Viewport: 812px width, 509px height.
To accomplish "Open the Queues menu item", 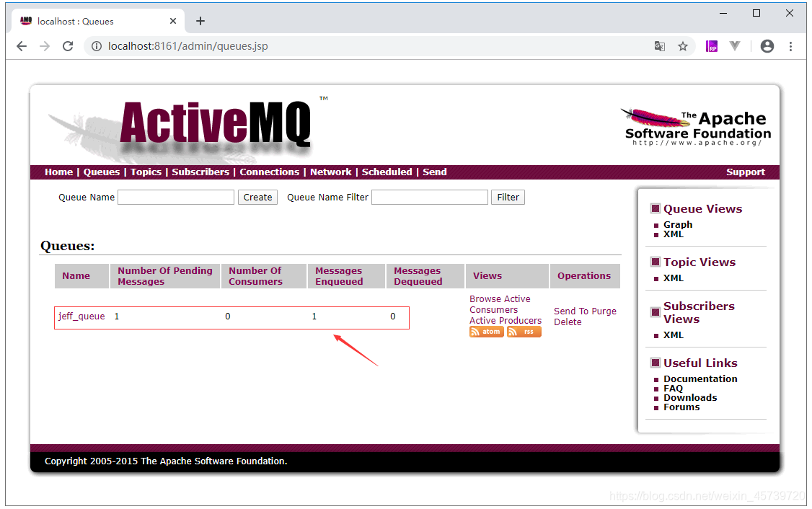I will (102, 172).
